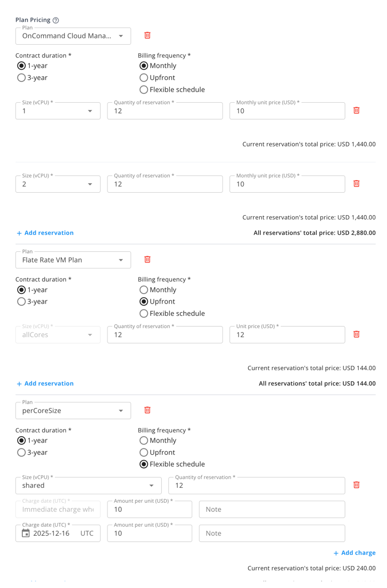Click the Unit price field showing 12

(x=286, y=335)
